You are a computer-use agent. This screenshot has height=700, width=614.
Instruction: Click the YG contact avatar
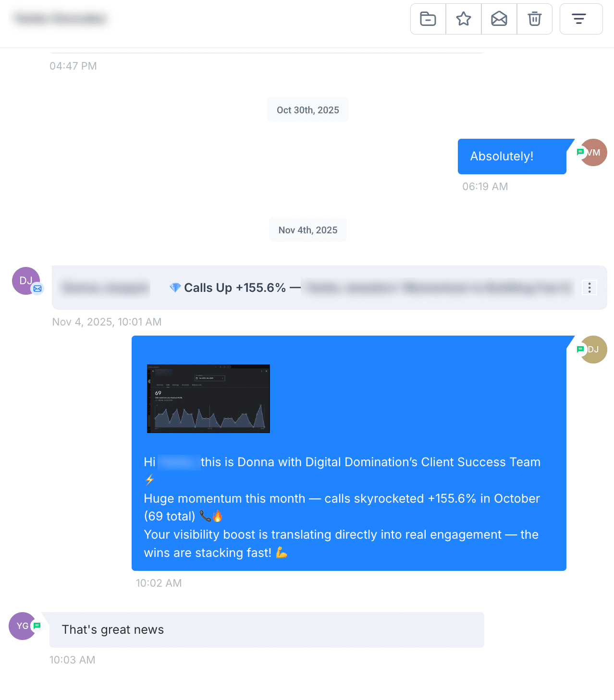[x=23, y=626]
